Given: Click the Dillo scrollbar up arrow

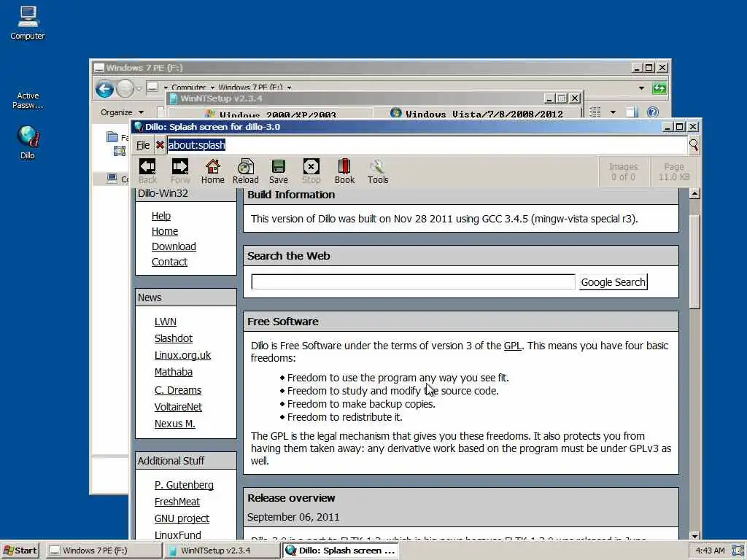Looking at the screenshot, I should (694, 193).
